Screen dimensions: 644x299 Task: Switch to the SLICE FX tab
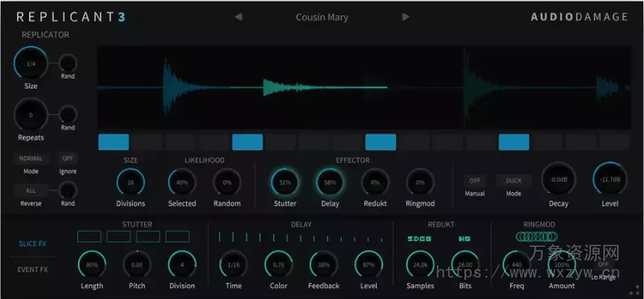click(32, 244)
